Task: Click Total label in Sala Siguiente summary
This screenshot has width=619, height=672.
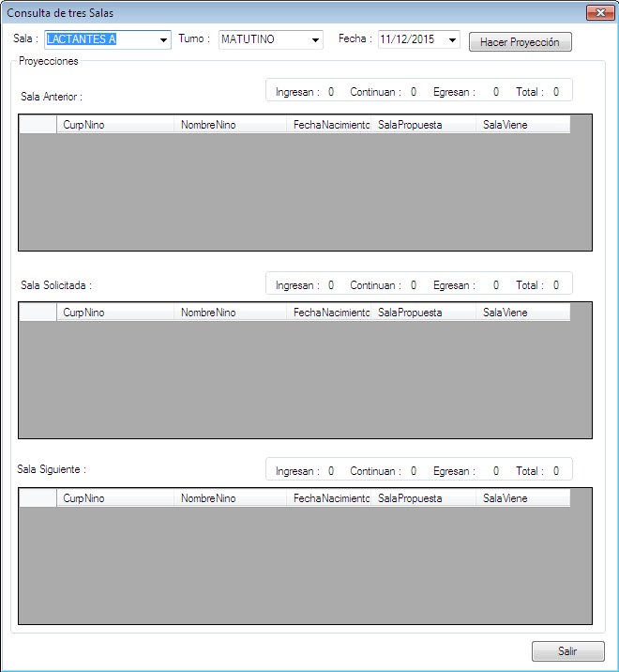Action: pos(530,471)
